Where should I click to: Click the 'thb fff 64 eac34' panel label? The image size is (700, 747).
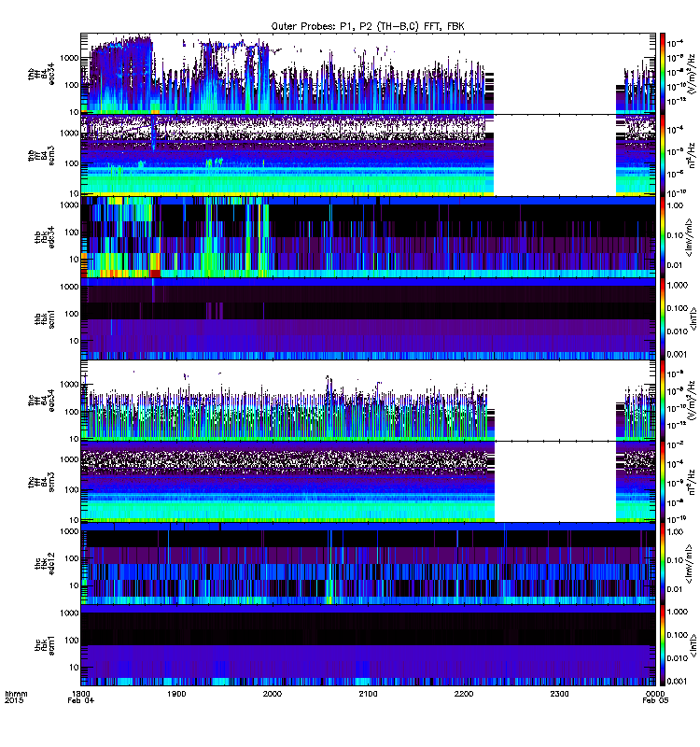(x=41, y=74)
